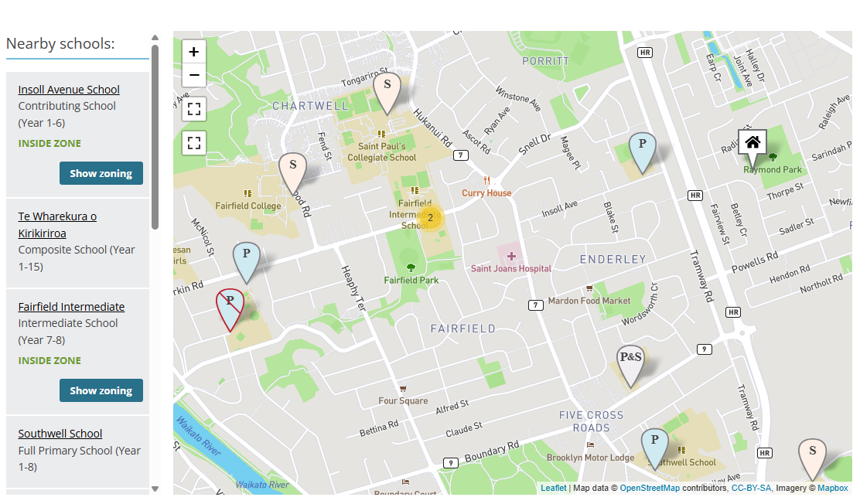
Task: Select the S marker by Fairfield College
Action: click(293, 174)
